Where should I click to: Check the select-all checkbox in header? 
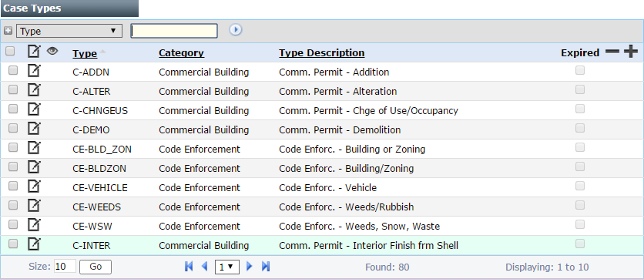point(10,52)
